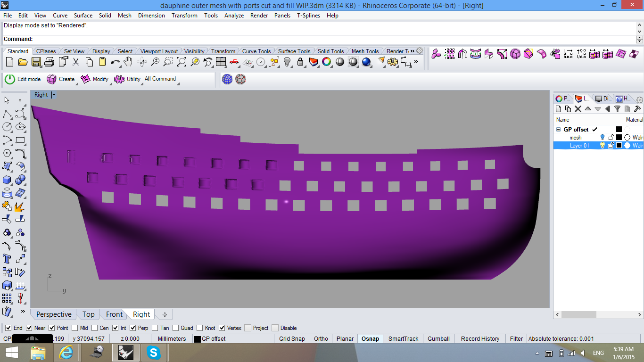
Task: Click the Cut scissors icon
Action: click(x=76, y=62)
